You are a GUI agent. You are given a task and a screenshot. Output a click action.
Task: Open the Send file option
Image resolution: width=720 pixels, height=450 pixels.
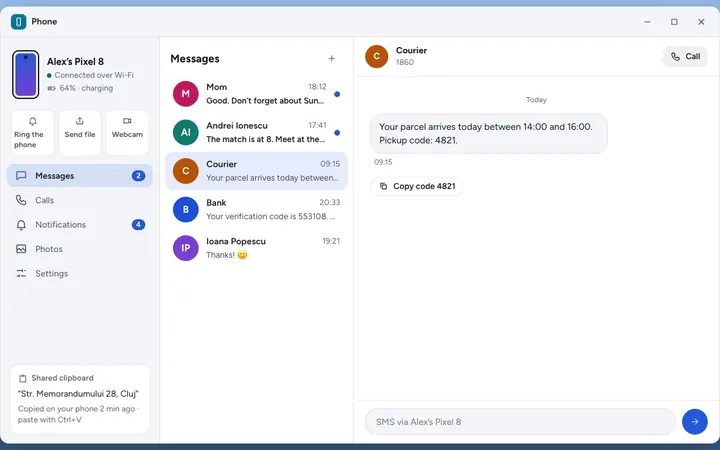coord(80,132)
